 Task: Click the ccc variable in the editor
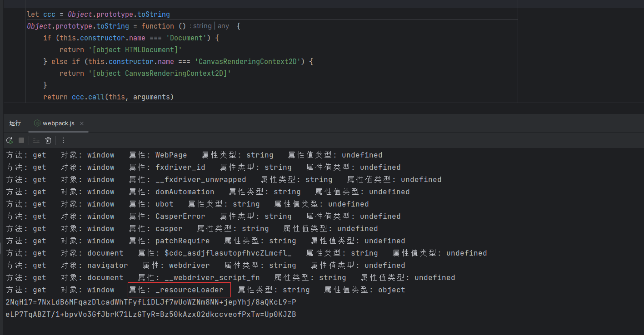tap(49, 14)
